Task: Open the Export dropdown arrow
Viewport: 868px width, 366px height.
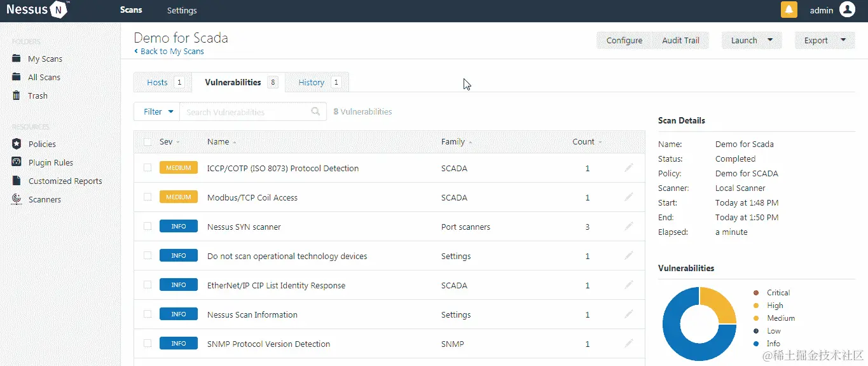Action: (x=843, y=40)
